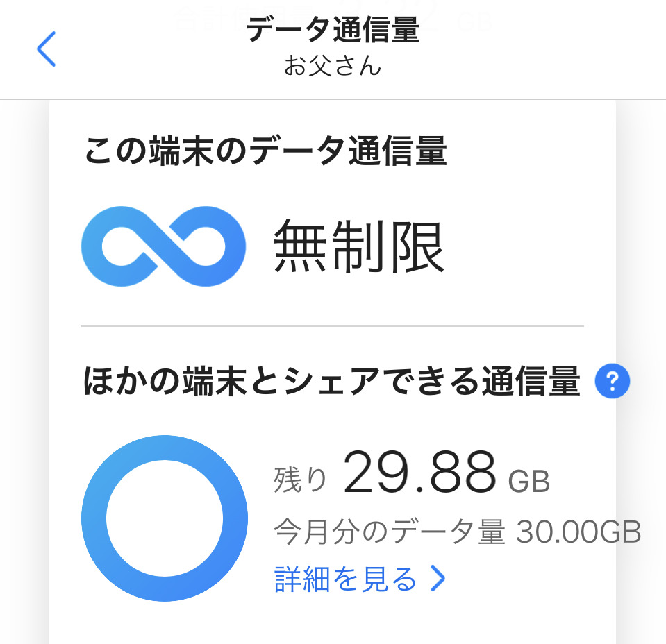This screenshot has height=644, width=666.
Task: Click the 30.00GB monthly data value
Action: pos(578,534)
